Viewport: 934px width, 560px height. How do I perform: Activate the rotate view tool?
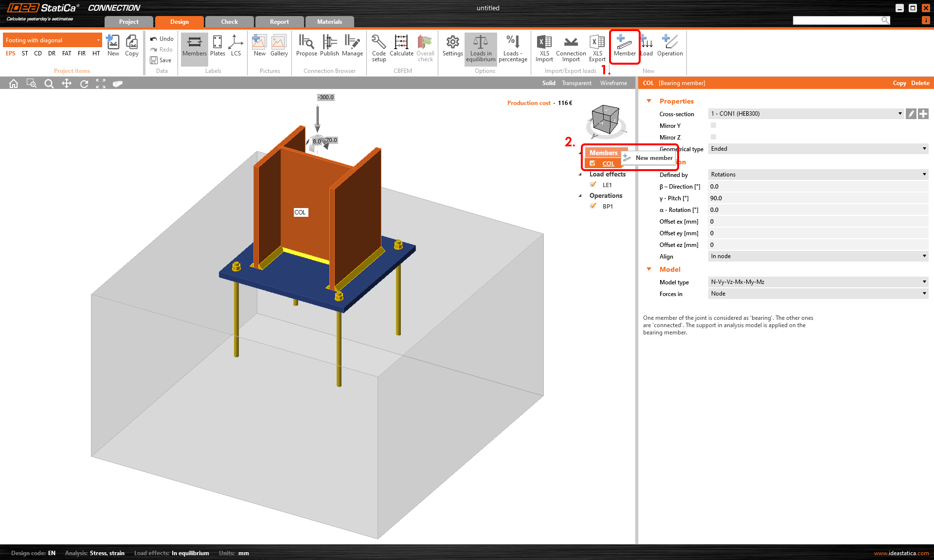(84, 83)
